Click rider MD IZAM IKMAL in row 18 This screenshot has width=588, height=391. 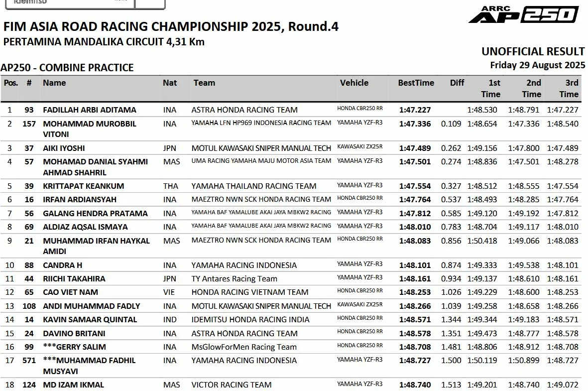[73, 385]
